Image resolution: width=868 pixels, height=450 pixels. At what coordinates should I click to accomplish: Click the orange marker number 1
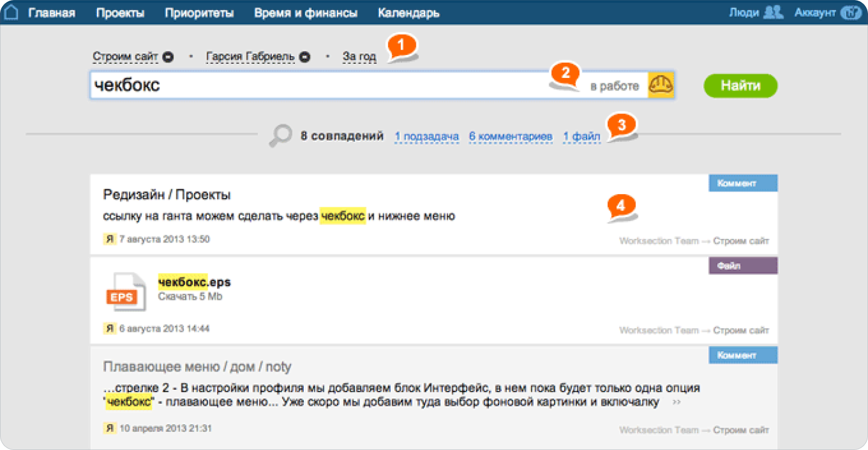pos(403,46)
